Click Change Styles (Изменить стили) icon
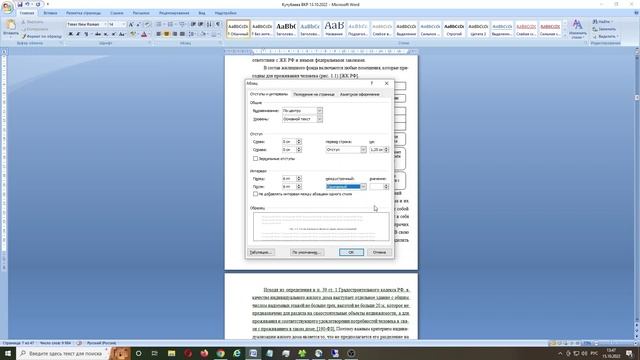Viewport: 640px width, 360px height. [x=577, y=29]
